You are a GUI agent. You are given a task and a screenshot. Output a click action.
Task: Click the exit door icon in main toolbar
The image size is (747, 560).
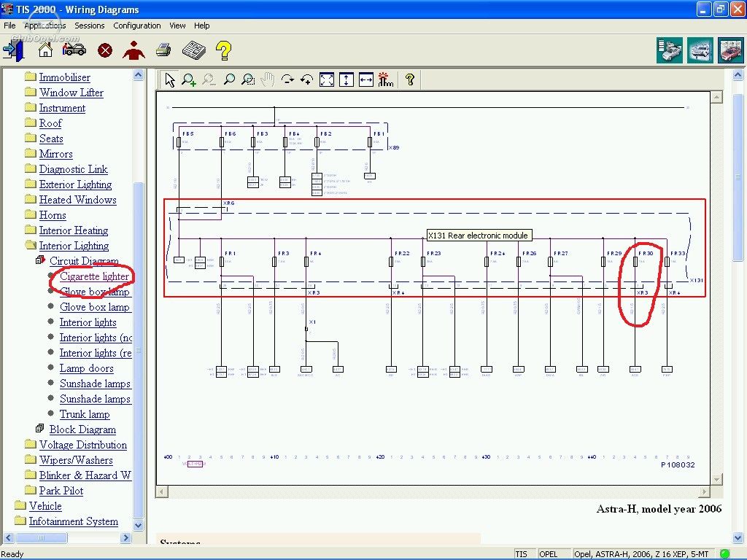point(14,50)
